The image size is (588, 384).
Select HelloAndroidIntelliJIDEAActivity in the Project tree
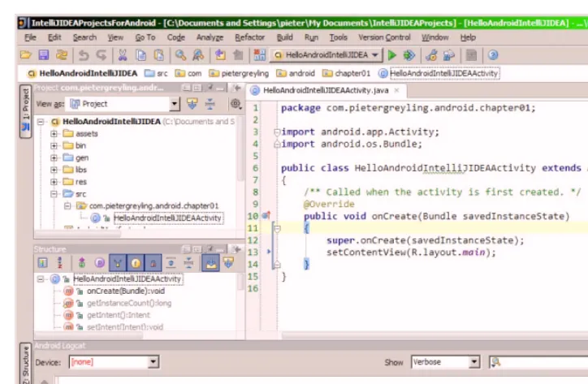167,218
